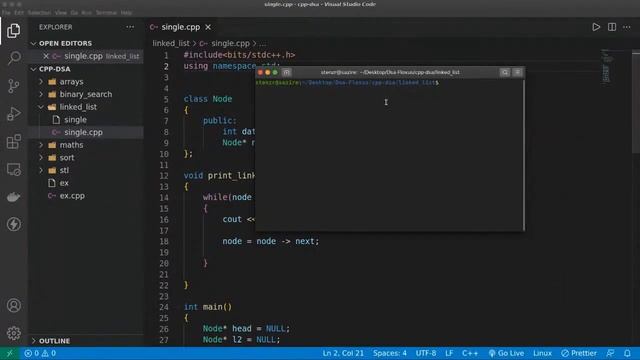Click the terminal window search icon
This screenshot has height=360, width=640.
click(x=505, y=72)
